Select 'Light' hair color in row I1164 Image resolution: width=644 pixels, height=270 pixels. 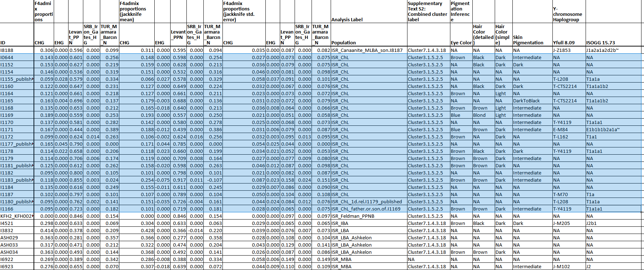point(503,93)
